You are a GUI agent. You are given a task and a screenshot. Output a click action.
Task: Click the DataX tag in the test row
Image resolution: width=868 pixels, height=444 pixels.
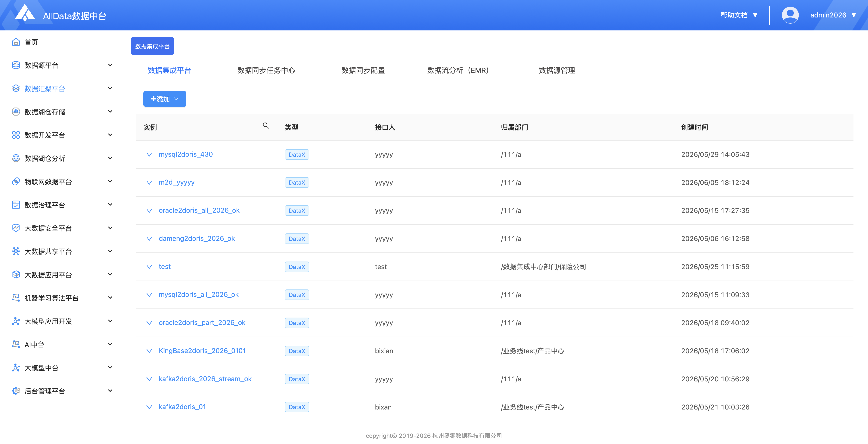297,267
